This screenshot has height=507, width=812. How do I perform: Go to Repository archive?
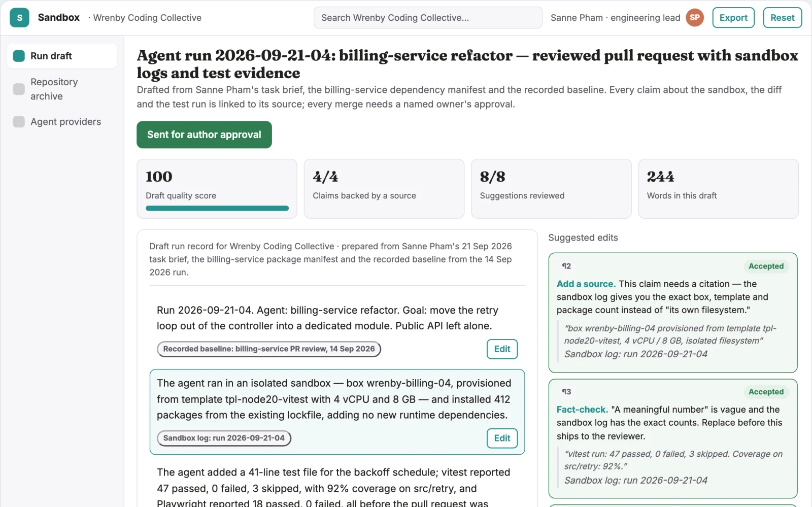point(62,89)
